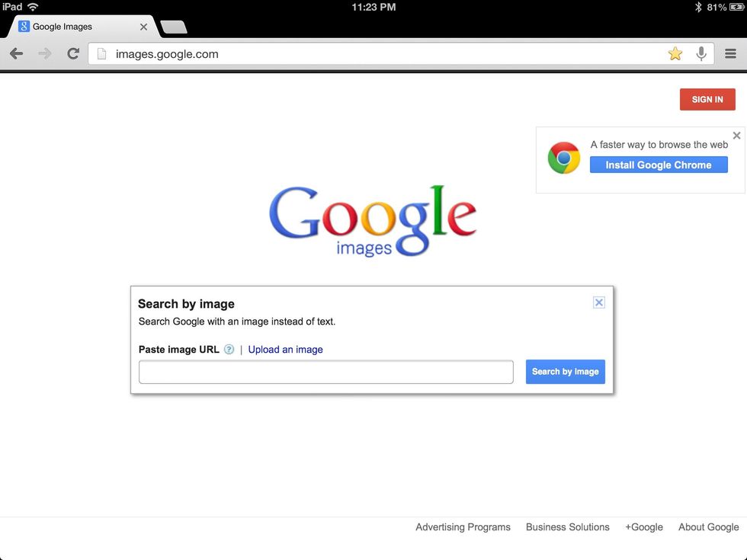Click the images.google.com address bar

[381, 54]
